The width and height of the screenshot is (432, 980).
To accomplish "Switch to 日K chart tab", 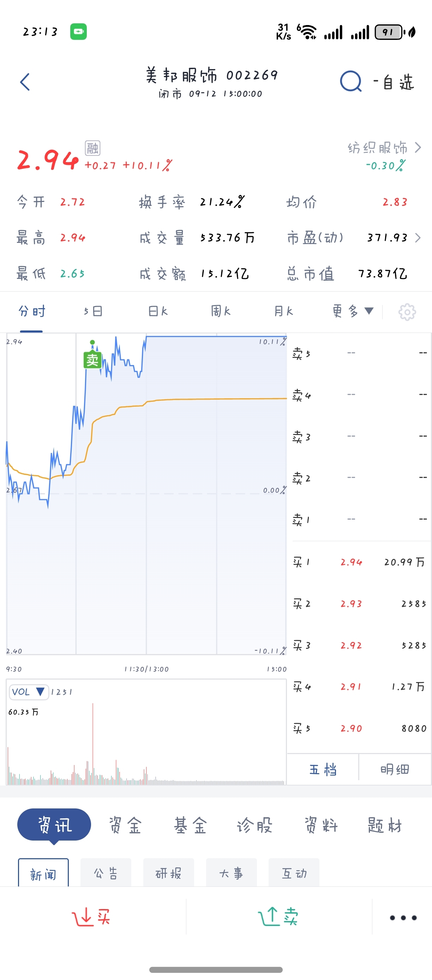I will coord(158,311).
